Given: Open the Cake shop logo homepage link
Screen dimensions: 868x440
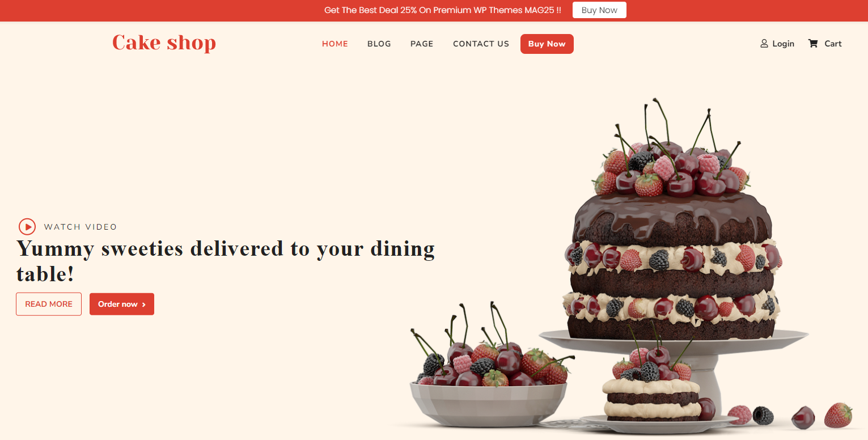Looking at the screenshot, I should [x=164, y=43].
